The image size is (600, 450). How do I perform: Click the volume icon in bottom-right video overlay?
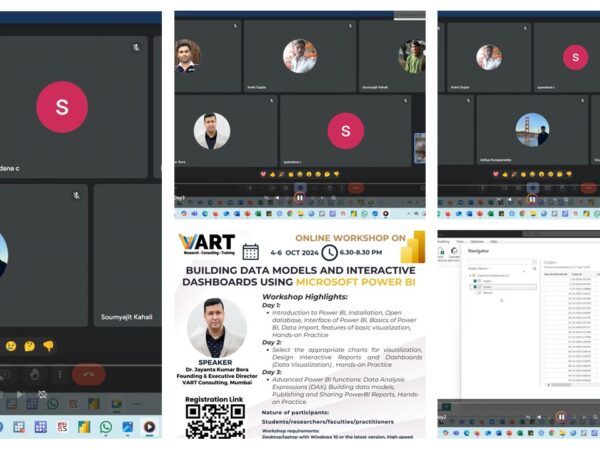pos(539,417)
